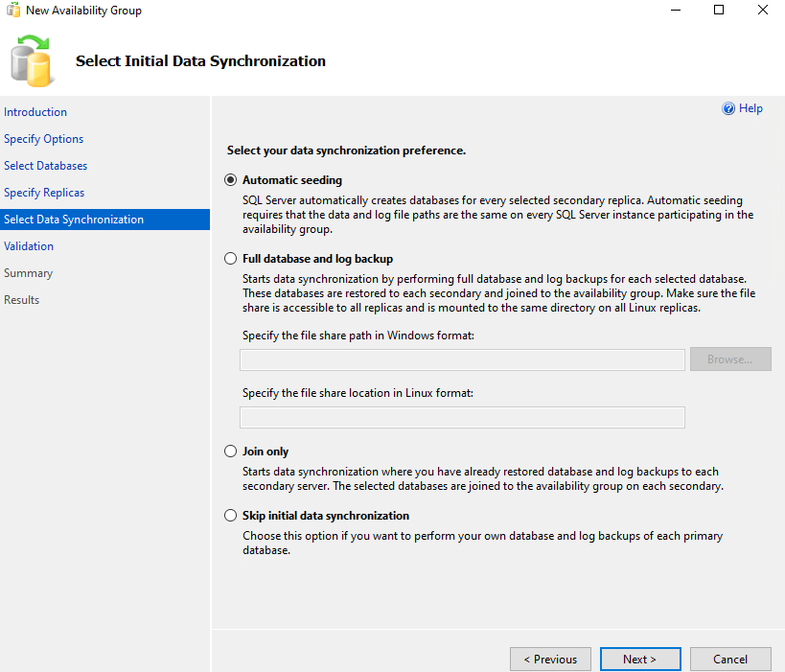This screenshot has height=672, width=785.
Task: Click the New Availability Group title bar icon
Action: [13, 11]
